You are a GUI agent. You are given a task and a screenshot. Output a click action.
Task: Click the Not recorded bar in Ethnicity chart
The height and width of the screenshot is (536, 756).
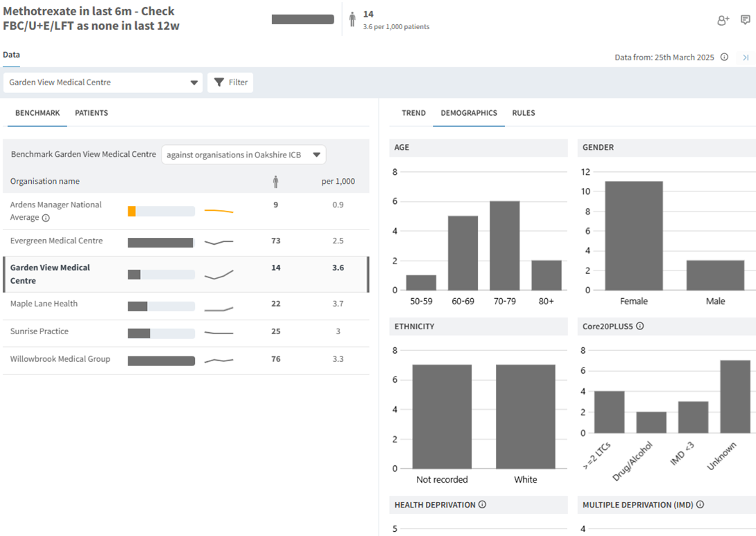442,417
